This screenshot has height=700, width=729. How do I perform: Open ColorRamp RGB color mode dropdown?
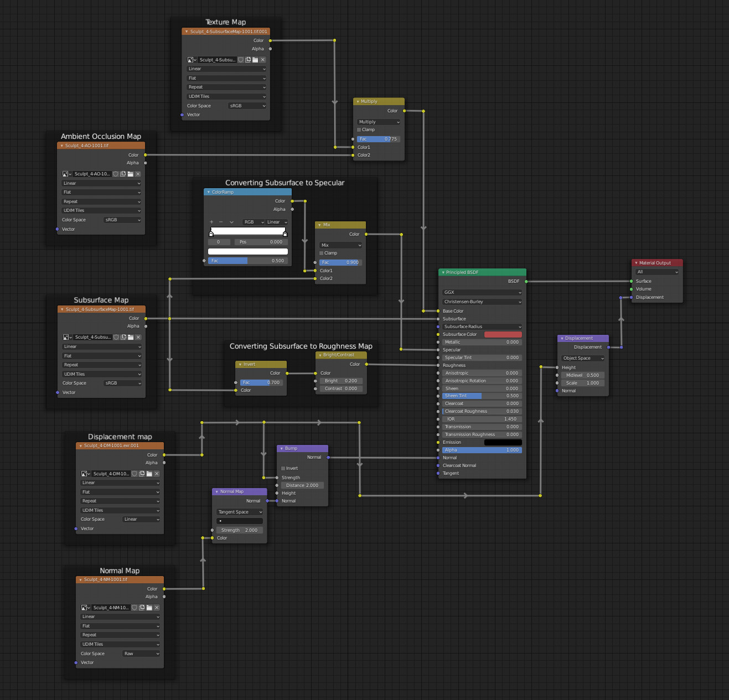[254, 222]
